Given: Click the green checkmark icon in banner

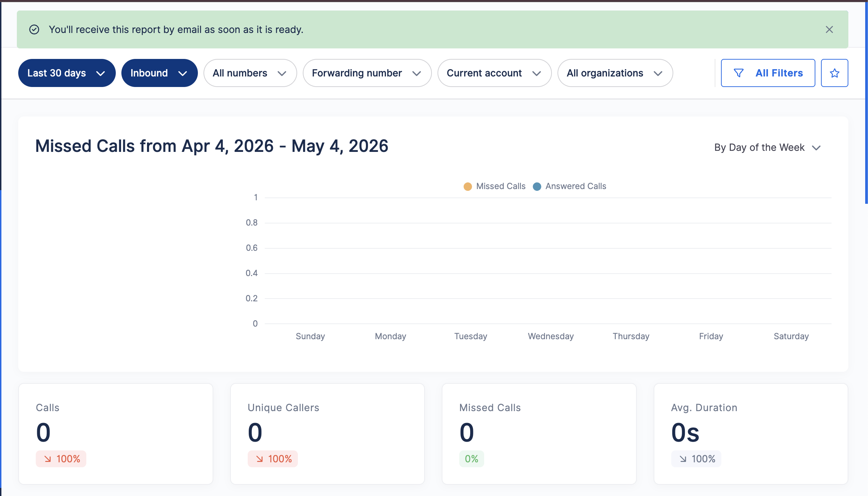Looking at the screenshot, I should coord(34,29).
